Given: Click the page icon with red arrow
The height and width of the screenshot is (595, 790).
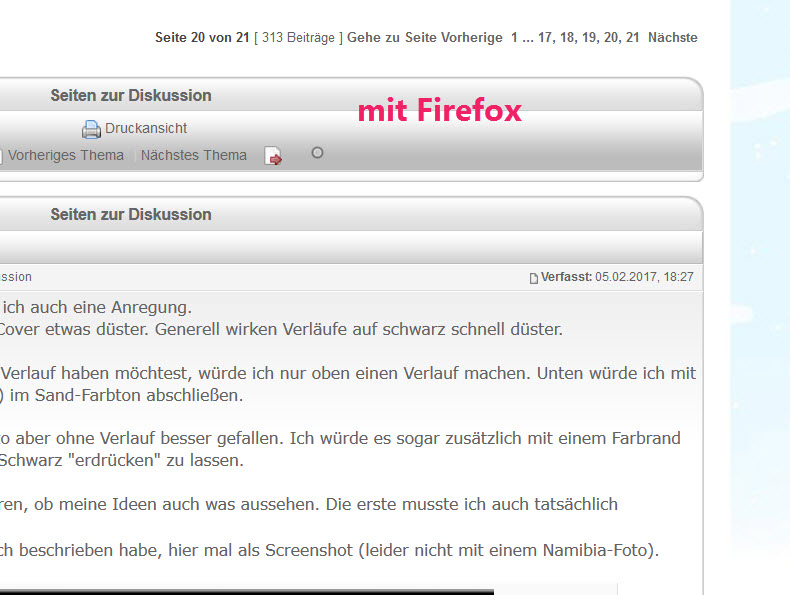Looking at the screenshot, I should 273,156.
